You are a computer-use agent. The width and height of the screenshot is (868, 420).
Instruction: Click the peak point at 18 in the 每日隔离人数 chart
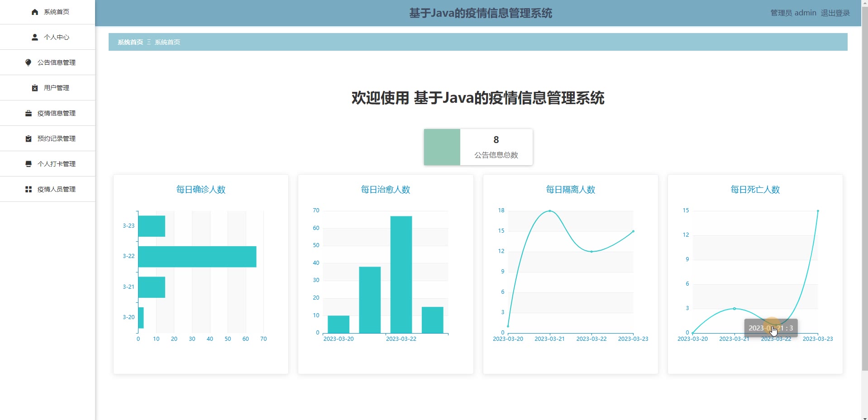pyautogui.click(x=550, y=211)
